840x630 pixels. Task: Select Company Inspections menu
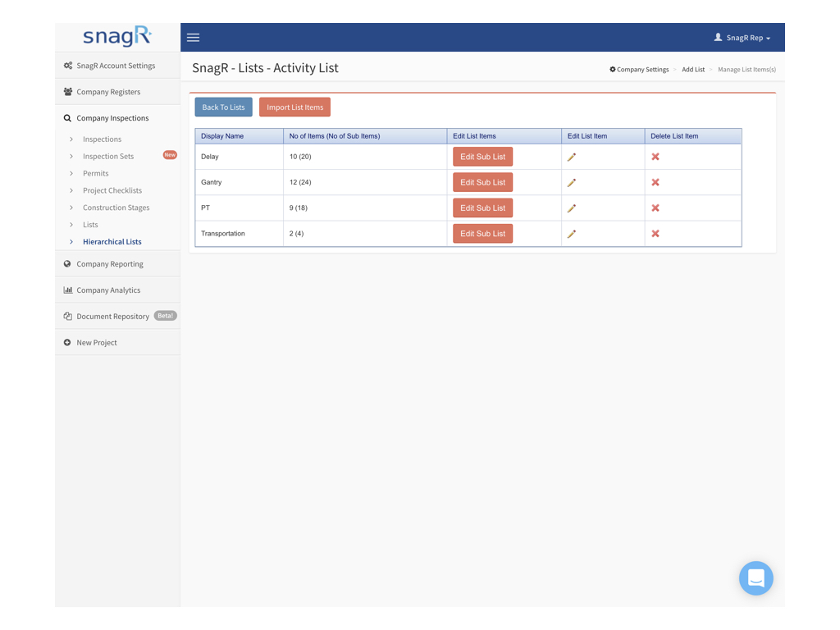[117, 118]
